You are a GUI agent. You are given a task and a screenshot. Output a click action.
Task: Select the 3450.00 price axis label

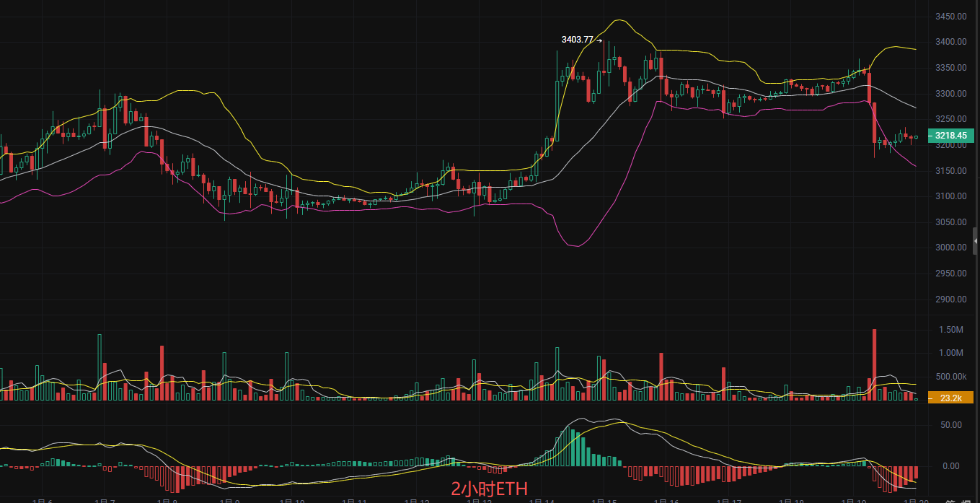tap(950, 17)
